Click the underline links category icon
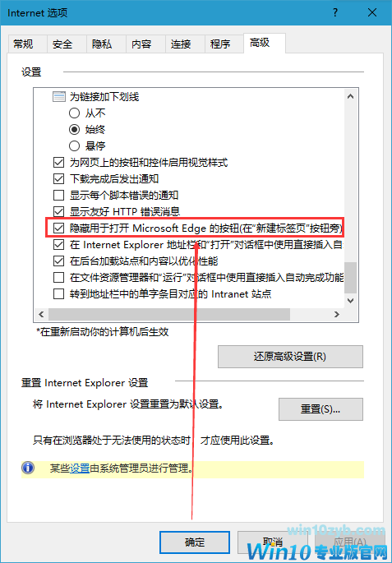The image size is (392, 563). 59,97
